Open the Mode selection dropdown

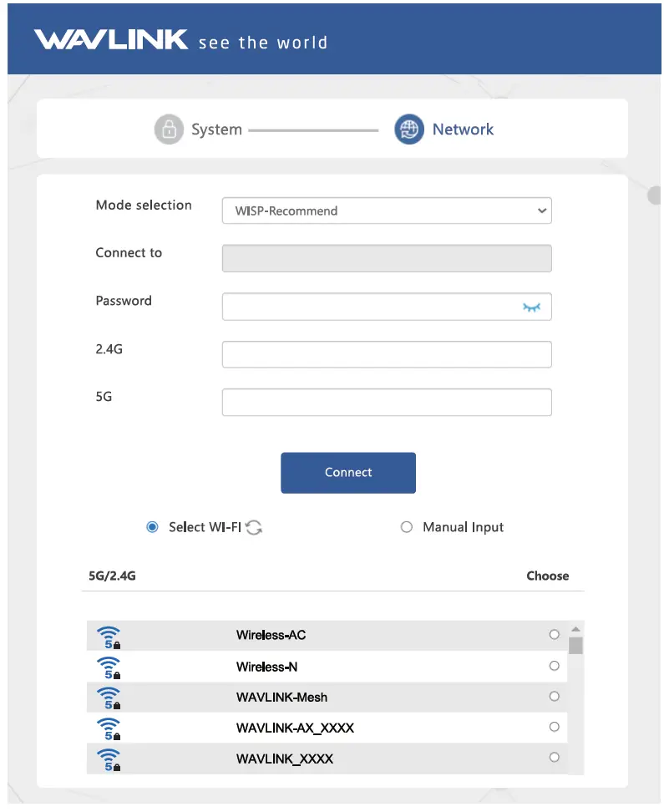point(387,211)
